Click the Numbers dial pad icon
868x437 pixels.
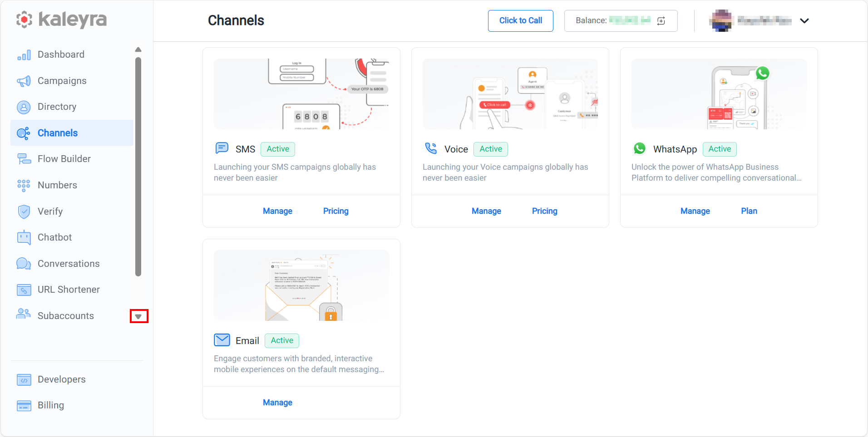click(x=24, y=185)
